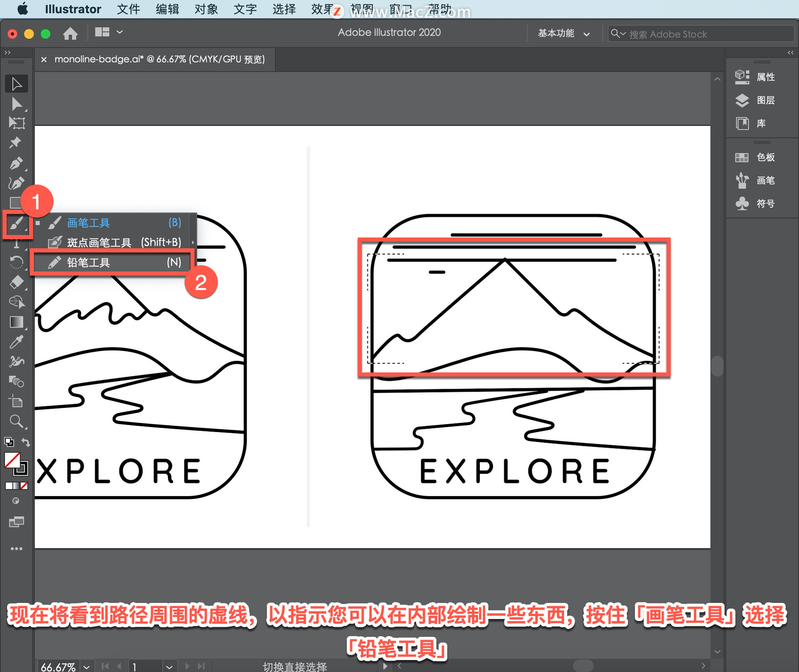Open the 色板 panel
The width and height of the screenshot is (799, 672).
point(755,157)
